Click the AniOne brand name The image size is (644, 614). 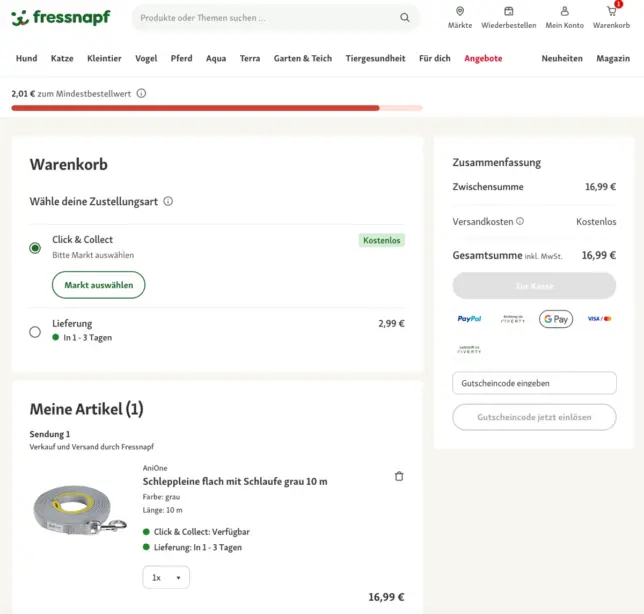(155, 468)
